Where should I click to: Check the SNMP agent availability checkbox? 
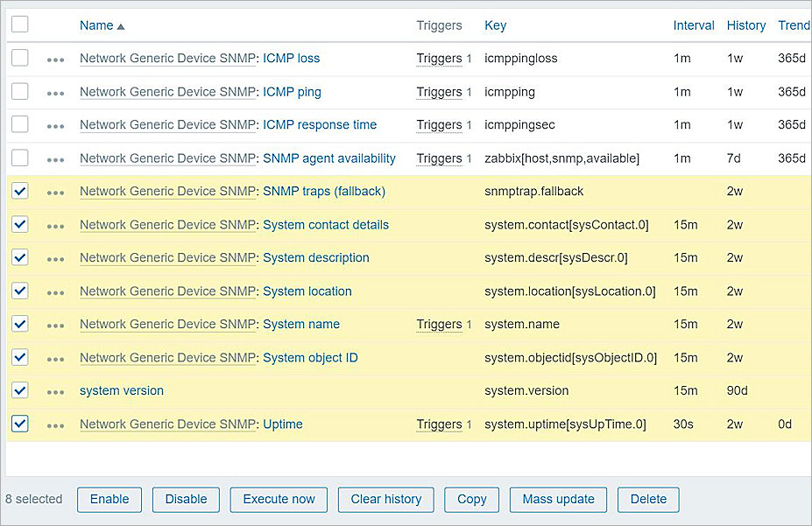pyautogui.click(x=19, y=158)
